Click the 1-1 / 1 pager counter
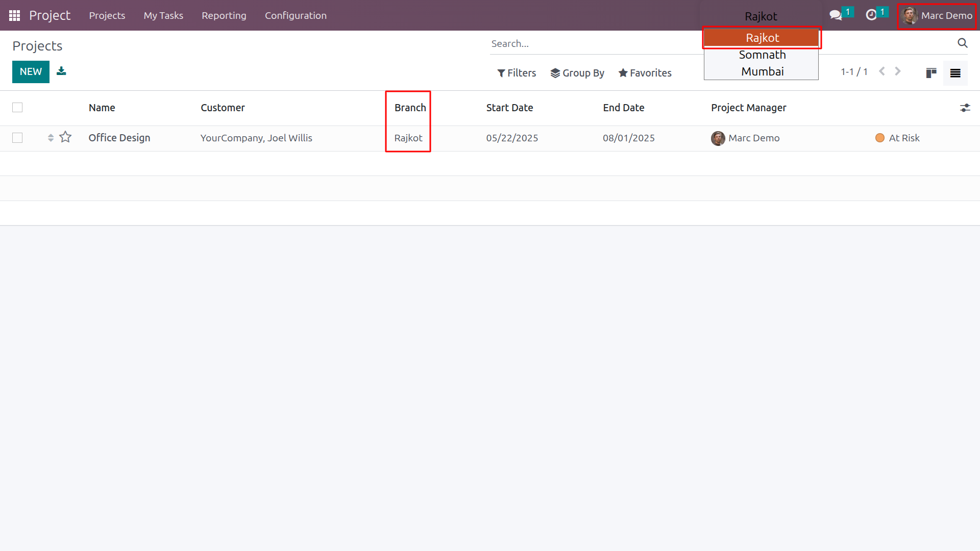980x551 pixels. 854,71
